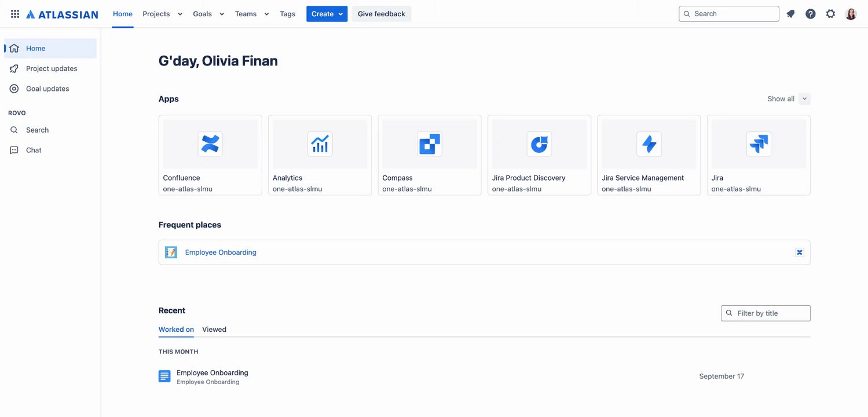
Task: Switch to the Worked on tab
Action: point(176,330)
